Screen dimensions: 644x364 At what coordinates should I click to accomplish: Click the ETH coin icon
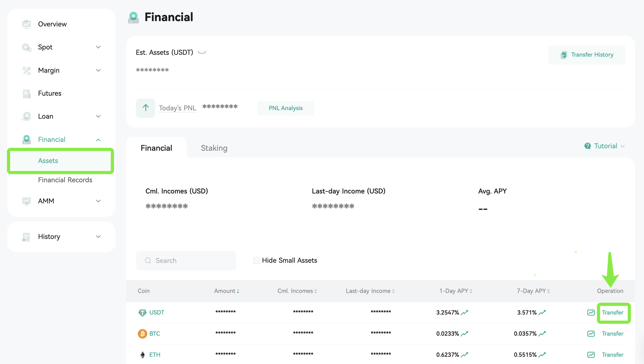point(142,355)
